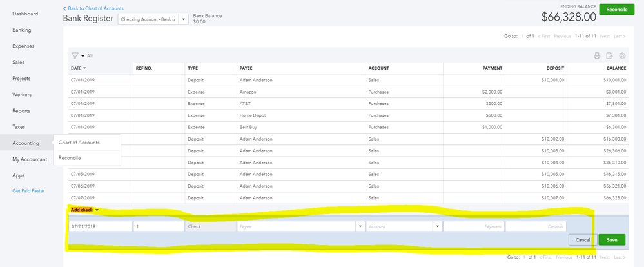The height and width of the screenshot is (267, 644).
Task: Choose Reconcile from the Accounting flyout
Action: (70, 158)
